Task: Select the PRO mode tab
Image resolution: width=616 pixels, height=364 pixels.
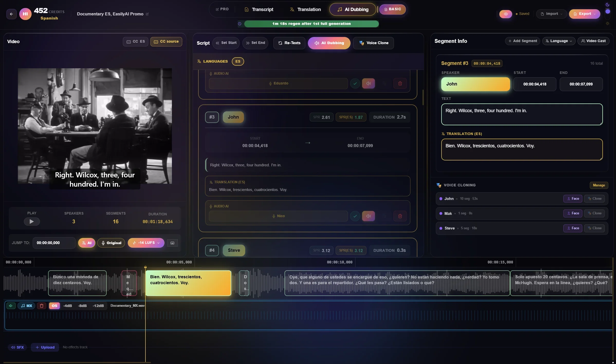Action: 222,9
